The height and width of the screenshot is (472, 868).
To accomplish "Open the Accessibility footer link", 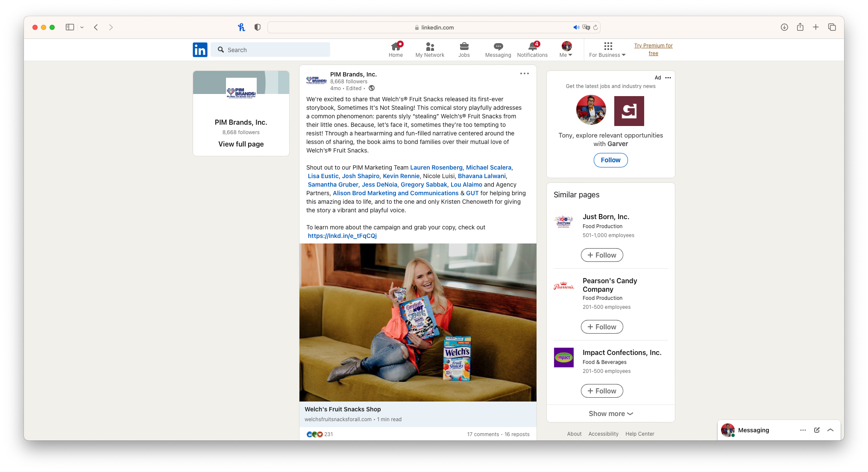I will click(604, 434).
